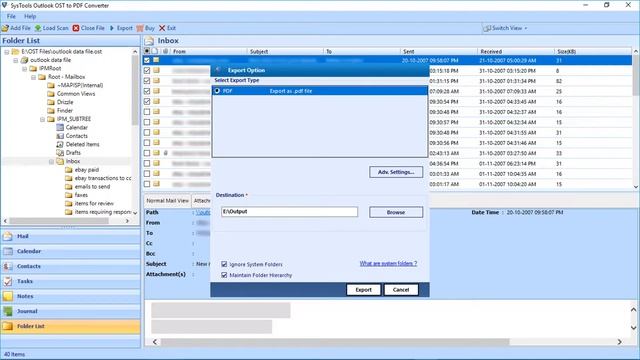Open the Contacts folder in tree
The image size is (640, 360).
coord(76,136)
